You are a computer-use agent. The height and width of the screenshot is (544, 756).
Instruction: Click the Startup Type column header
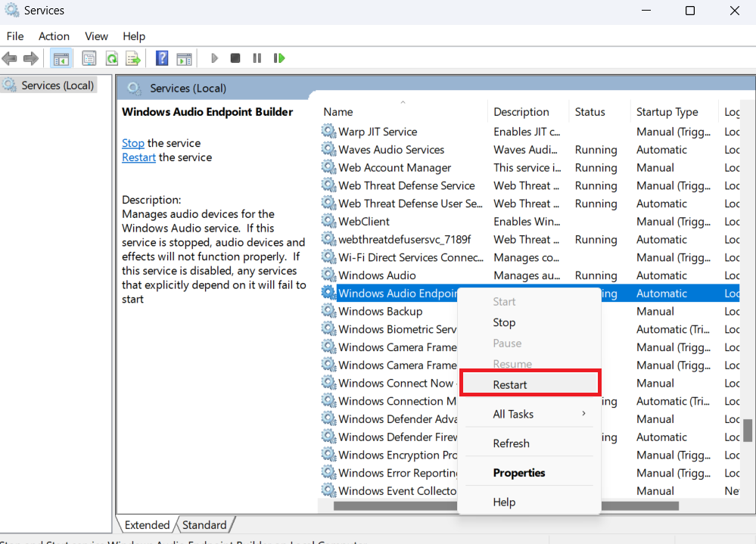click(667, 112)
